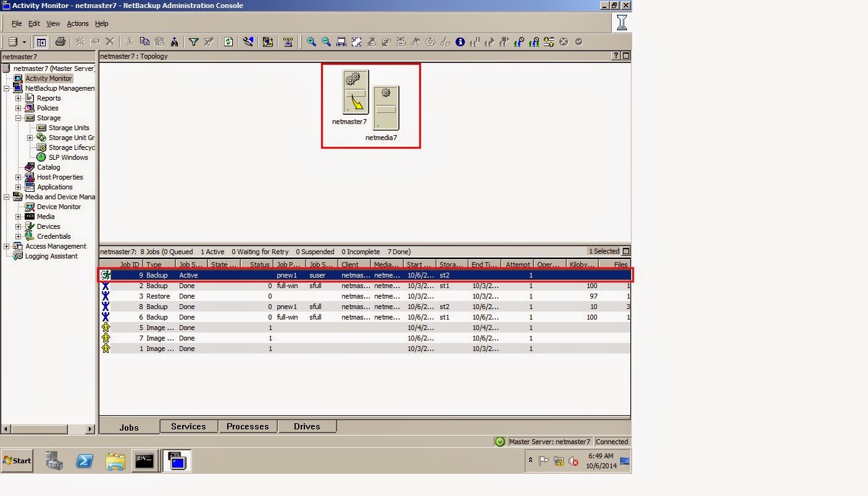Viewport: 868px width, 496px height.
Task: Expand the Storage Unit Groups tree node
Action: pyautogui.click(x=30, y=137)
